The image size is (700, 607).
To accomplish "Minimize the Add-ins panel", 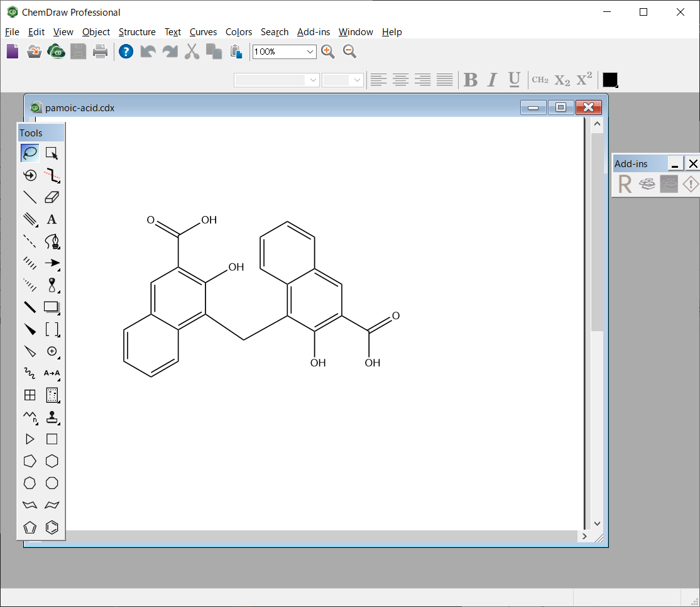I will (675, 163).
